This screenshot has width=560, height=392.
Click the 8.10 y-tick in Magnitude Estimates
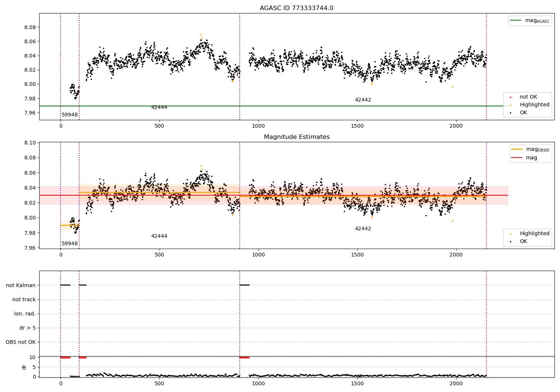click(x=30, y=143)
